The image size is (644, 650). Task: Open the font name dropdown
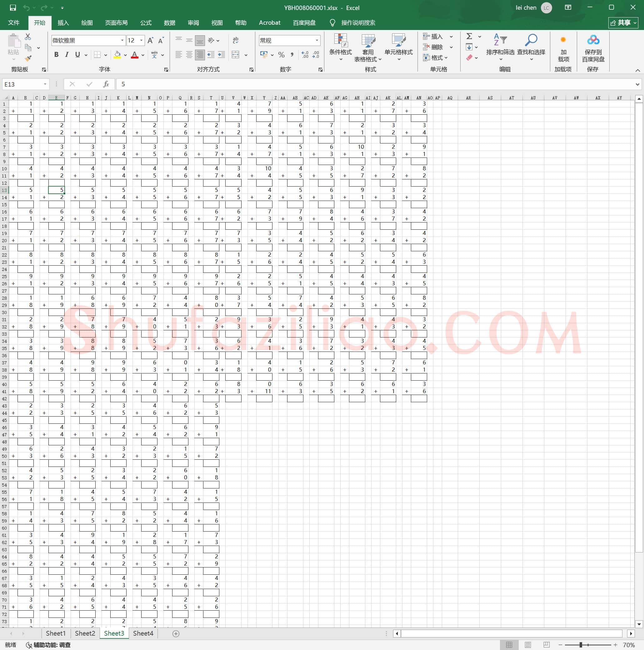tap(122, 40)
